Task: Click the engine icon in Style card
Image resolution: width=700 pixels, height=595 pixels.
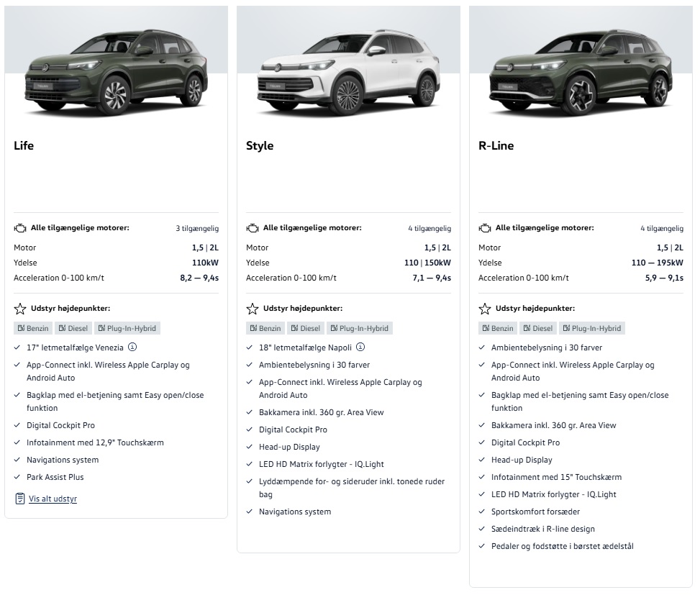Action: pyautogui.click(x=253, y=228)
